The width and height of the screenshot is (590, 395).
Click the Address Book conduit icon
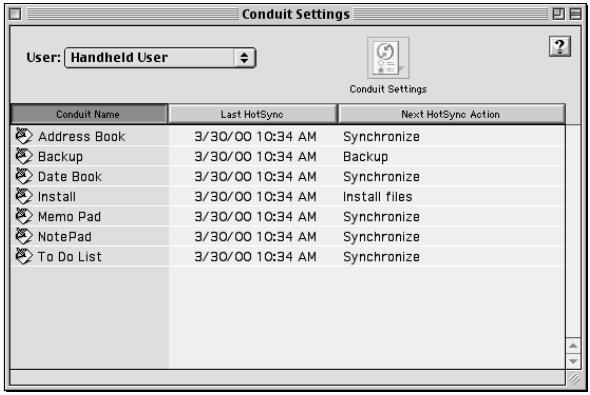24,136
